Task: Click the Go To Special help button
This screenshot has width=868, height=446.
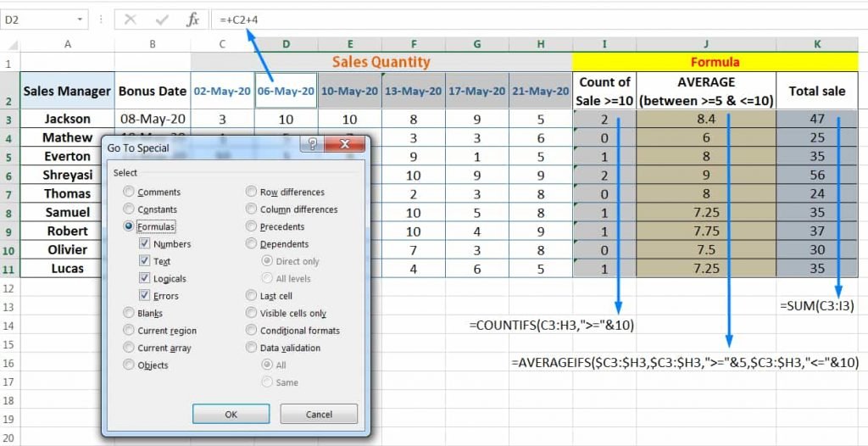Action: pyautogui.click(x=312, y=145)
